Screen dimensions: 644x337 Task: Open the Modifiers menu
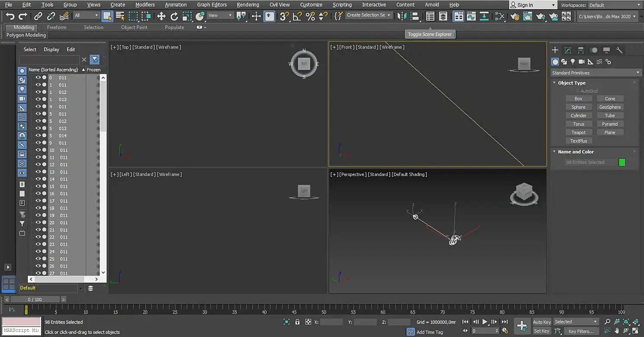(x=145, y=5)
